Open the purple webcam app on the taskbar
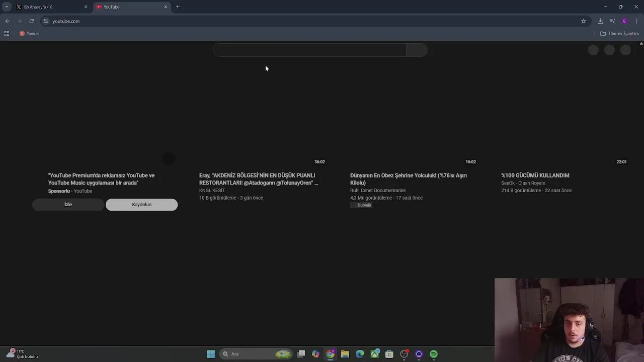 coord(419,354)
